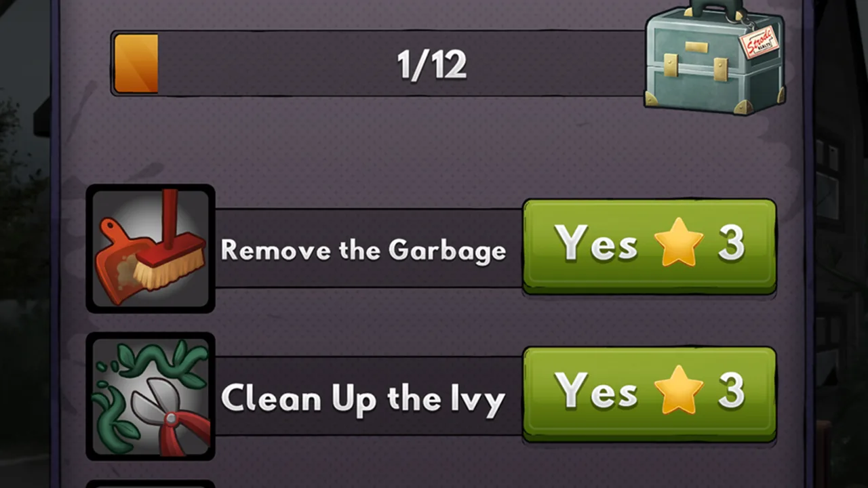The image size is (868, 488).
Task: Select the Remove the Garbage task label
Action: coord(363,250)
